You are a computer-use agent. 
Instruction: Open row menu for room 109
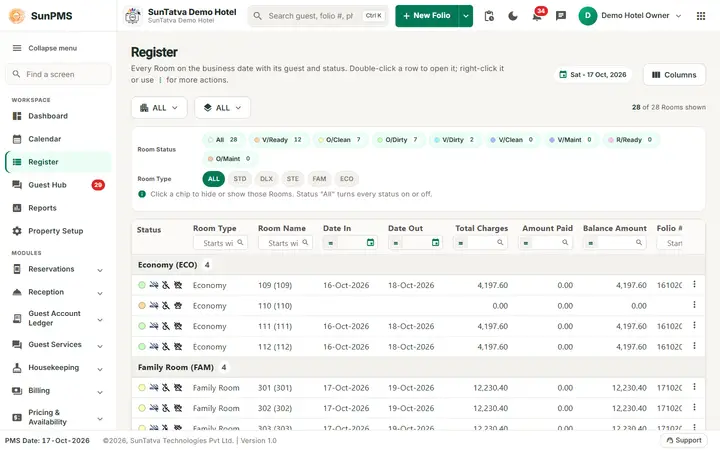point(694,285)
